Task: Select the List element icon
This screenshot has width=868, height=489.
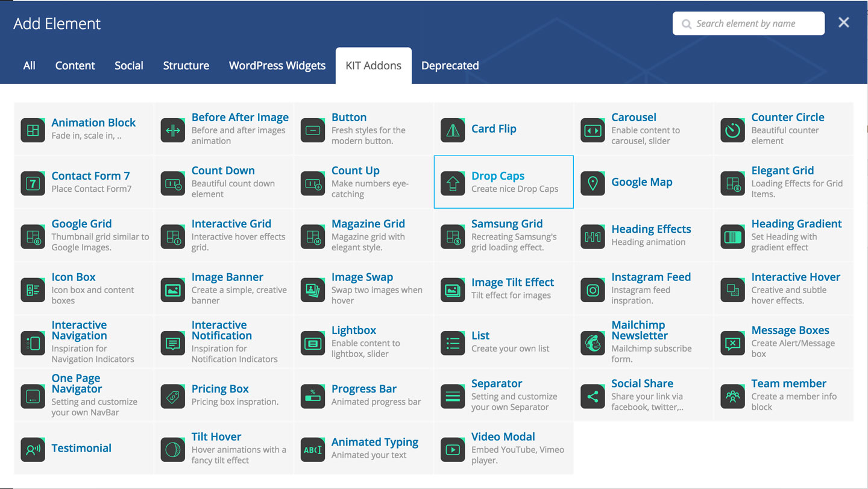Action: [452, 344]
